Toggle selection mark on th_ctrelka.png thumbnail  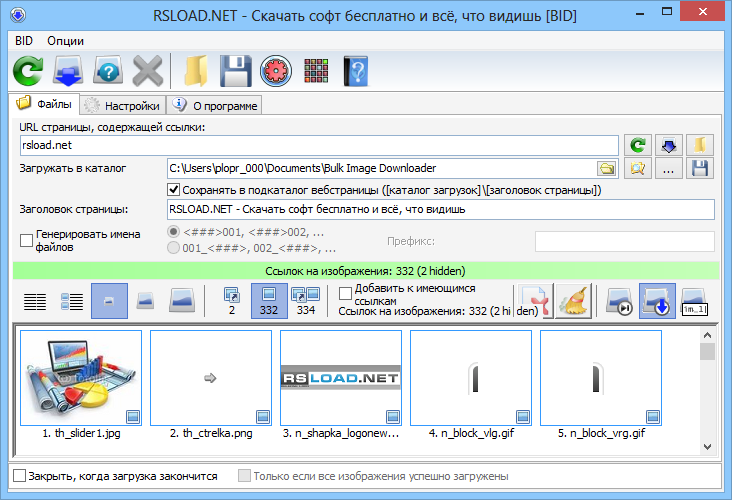(263, 416)
